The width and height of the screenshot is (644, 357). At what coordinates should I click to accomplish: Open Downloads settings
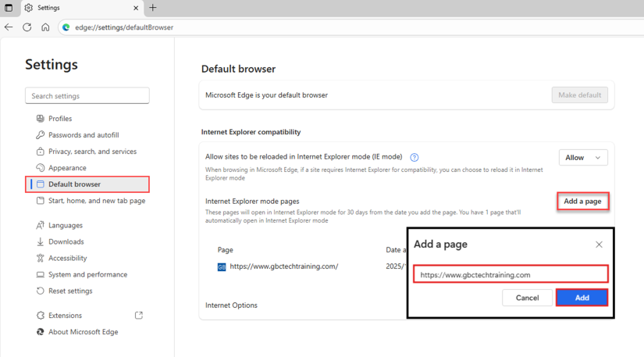point(66,241)
